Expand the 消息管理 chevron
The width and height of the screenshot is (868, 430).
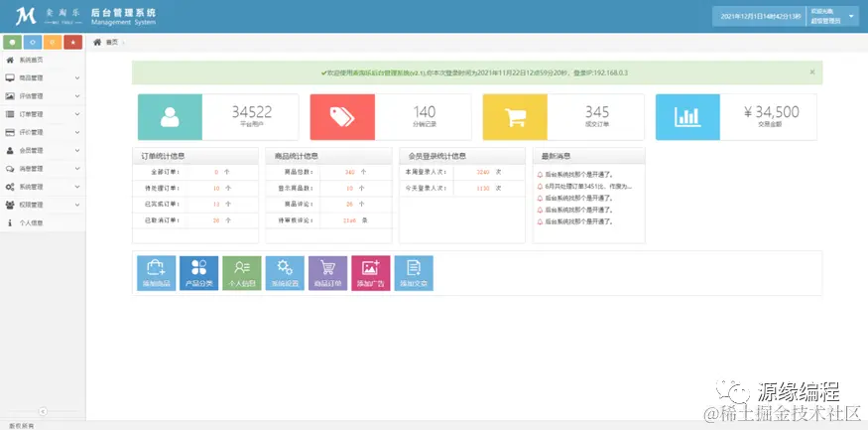(77, 169)
